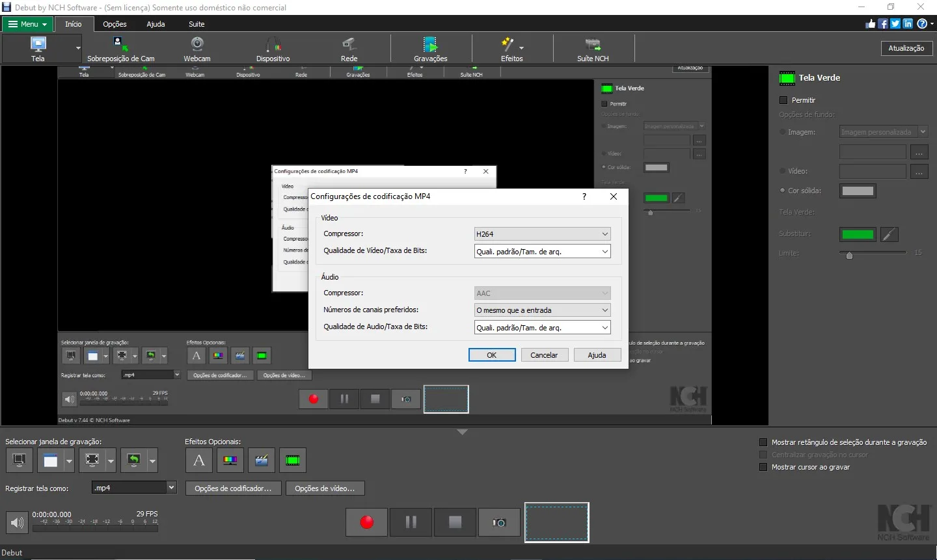937x560 pixels.
Task: Open Opções de vídeo... button
Action: [325, 488]
